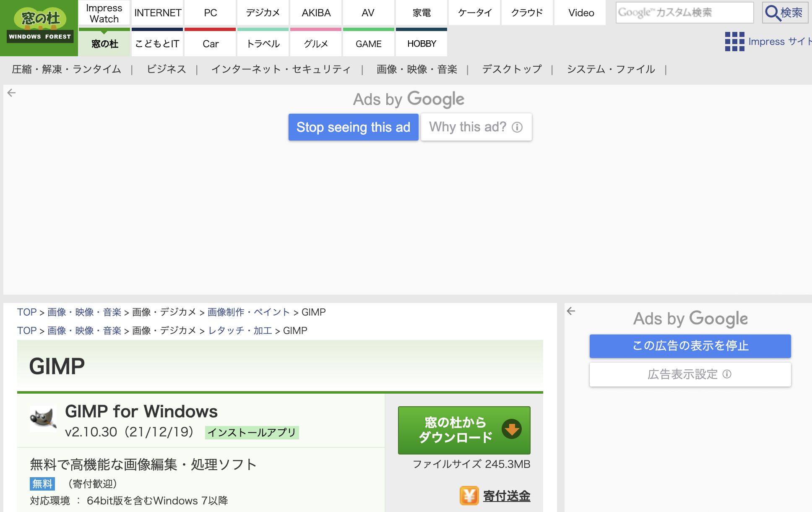
Task: Click the GIMP Wilber mascot icon
Action: point(43,418)
